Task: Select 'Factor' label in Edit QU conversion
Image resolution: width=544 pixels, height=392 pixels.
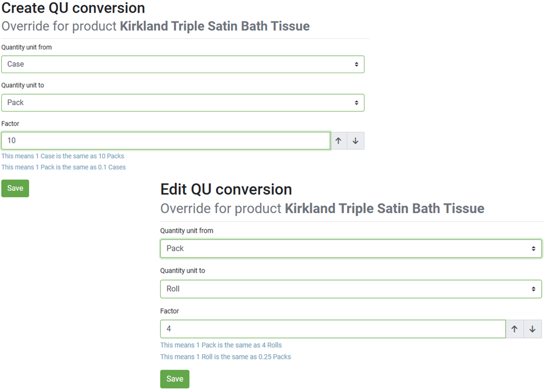Action: tap(170, 311)
